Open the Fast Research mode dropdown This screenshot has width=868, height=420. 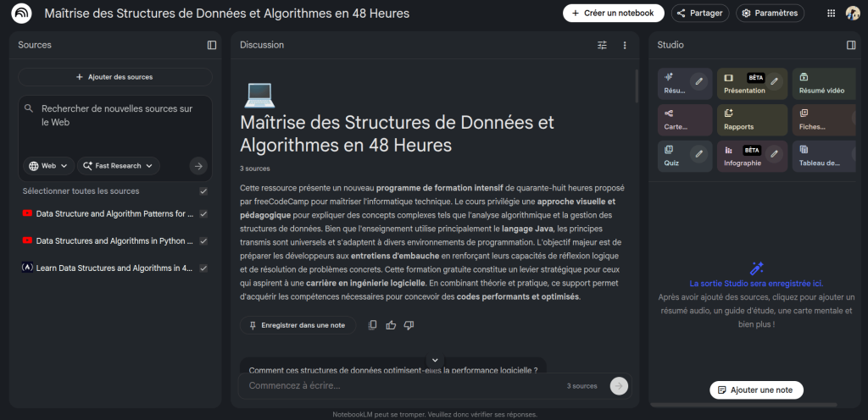tap(119, 166)
